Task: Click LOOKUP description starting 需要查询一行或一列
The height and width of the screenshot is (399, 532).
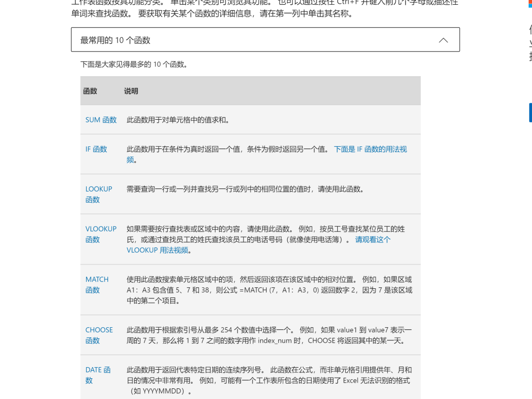Action: click(x=245, y=189)
